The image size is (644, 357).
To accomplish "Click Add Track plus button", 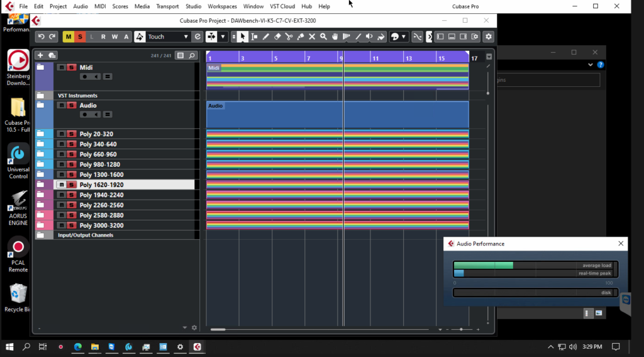I will (x=40, y=55).
